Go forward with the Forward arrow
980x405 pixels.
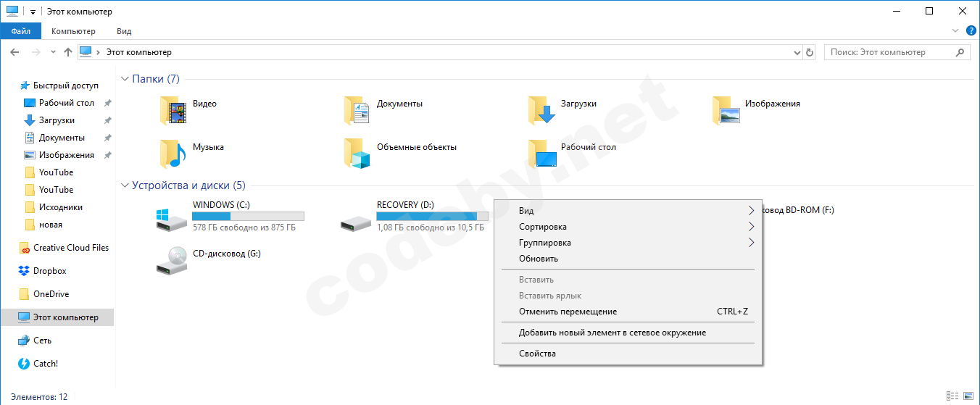[36, 52]
